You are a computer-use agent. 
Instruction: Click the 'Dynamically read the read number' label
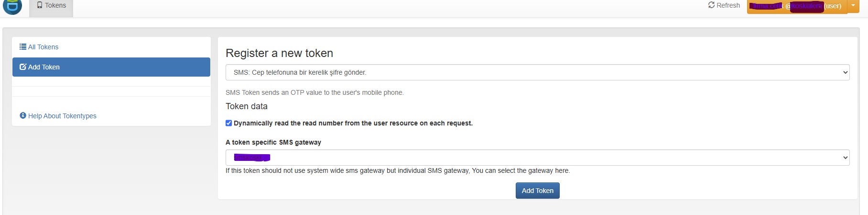[353, 123]
